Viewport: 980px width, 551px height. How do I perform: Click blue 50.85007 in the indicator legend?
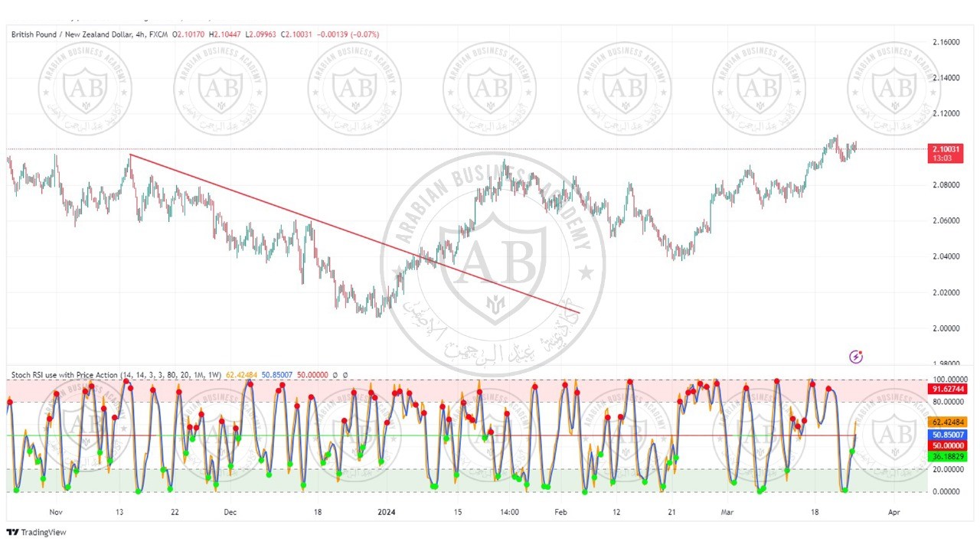click(277, 375)
